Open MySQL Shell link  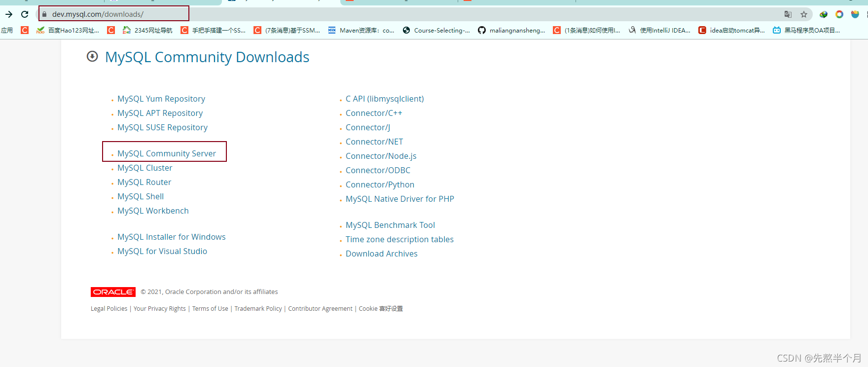pos(141,196)
